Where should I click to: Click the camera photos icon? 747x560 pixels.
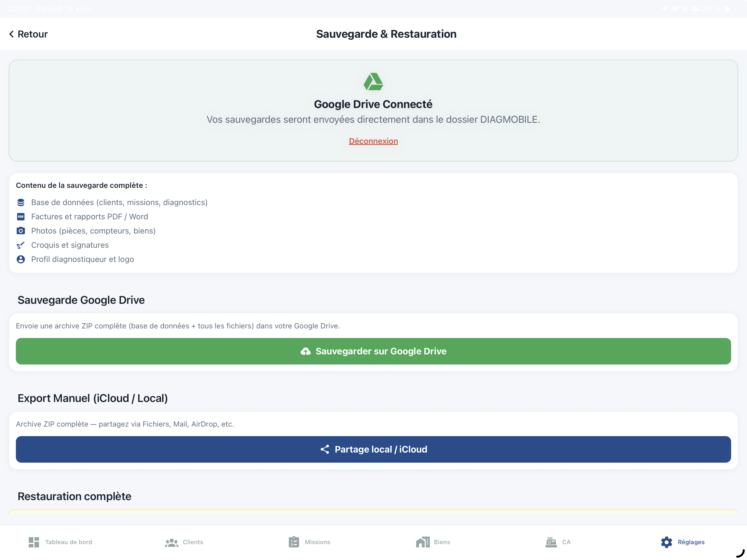pos(21,231)
